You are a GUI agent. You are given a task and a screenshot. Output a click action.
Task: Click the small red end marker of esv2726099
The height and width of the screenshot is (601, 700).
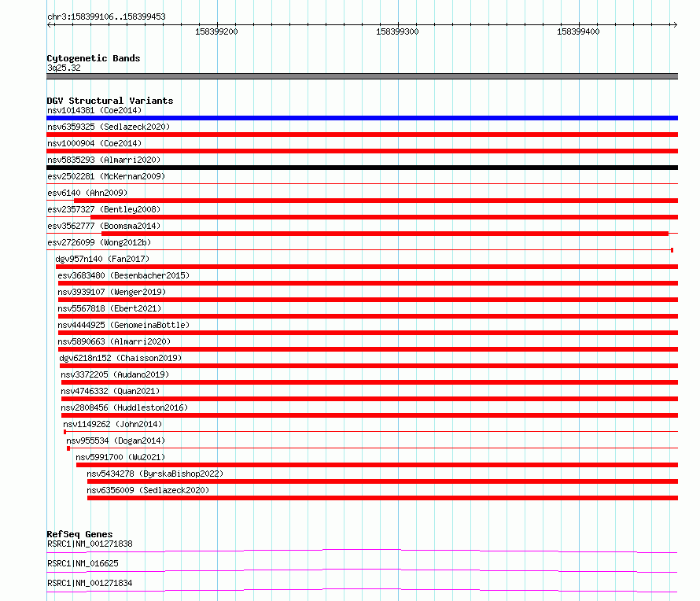point(672,250)
